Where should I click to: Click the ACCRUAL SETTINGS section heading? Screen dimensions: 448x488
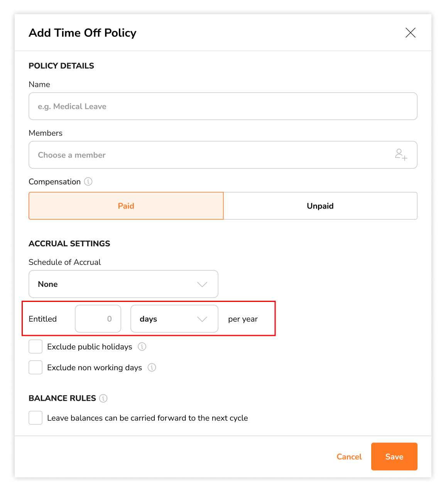69,244
